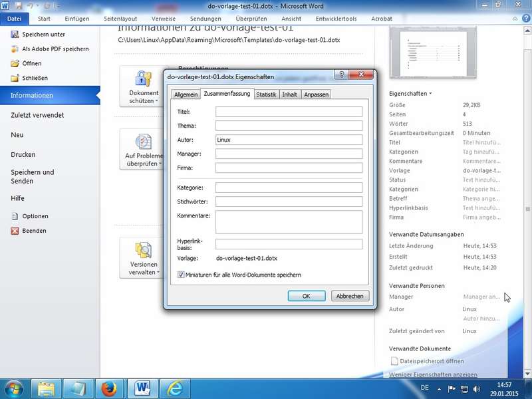
Task: Click the Dokument schützen lock icon
Action: tap(144, 78)
